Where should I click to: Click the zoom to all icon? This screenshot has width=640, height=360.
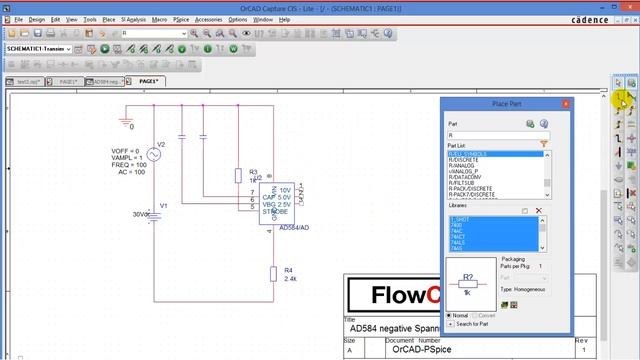(233, 33)
